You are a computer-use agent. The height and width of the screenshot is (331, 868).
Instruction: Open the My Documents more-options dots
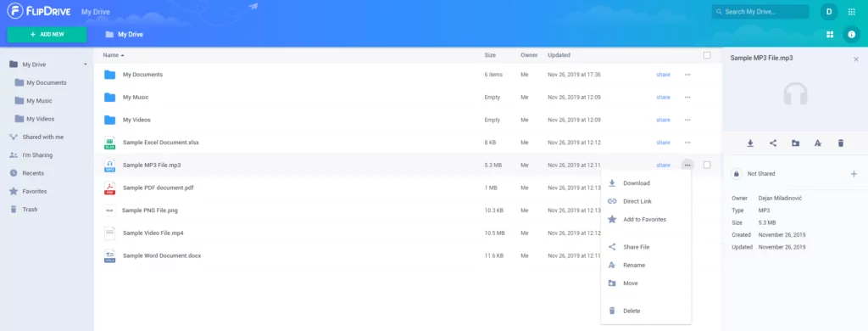687,75
